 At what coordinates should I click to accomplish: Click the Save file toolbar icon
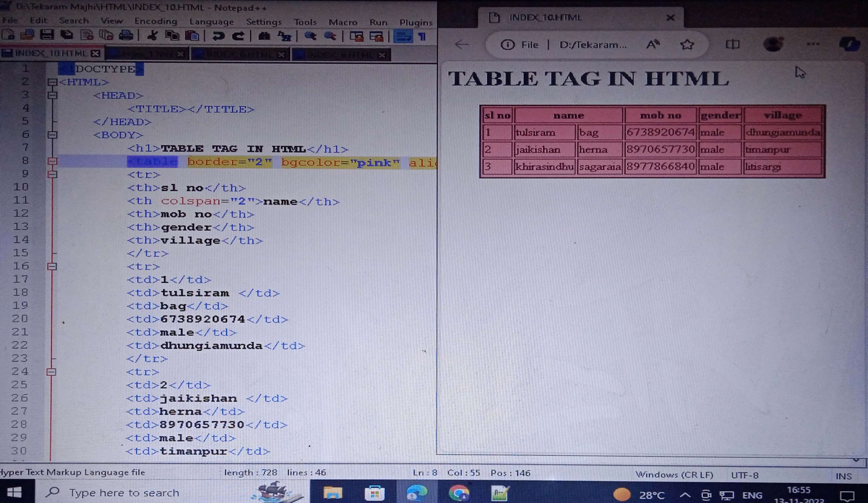pyautogui.click(x=47, y=35)
